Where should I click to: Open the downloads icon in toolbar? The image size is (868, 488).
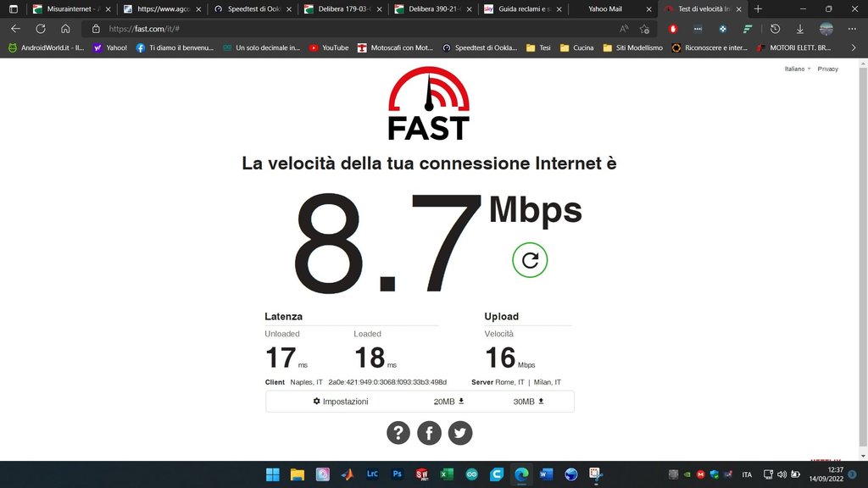800,29
